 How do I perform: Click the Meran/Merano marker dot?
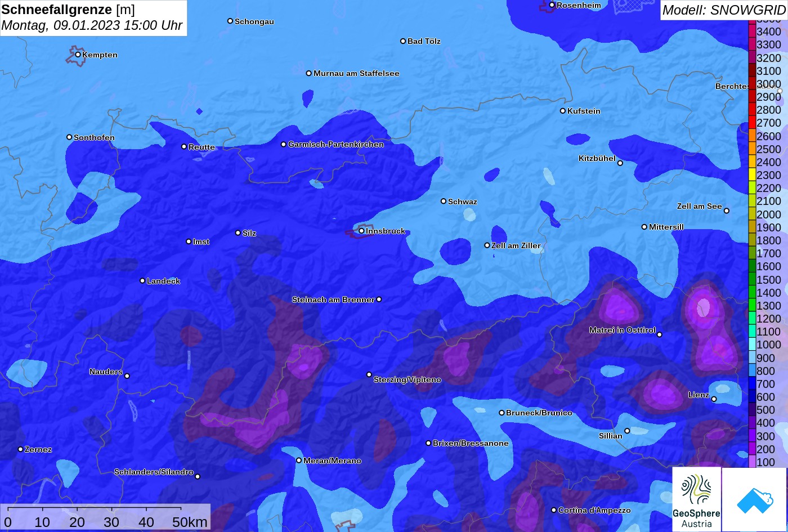point(299,461)
